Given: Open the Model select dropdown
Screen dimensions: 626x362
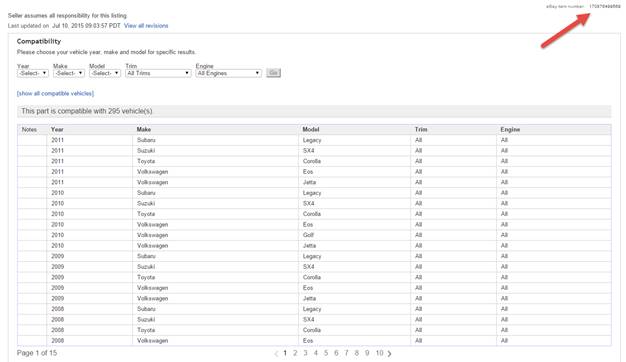Looking at the screenshot, I should coord(105,73).
